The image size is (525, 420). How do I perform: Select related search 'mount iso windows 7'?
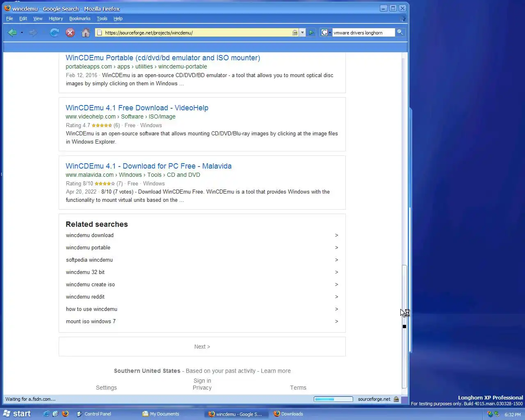pos(91,322)
